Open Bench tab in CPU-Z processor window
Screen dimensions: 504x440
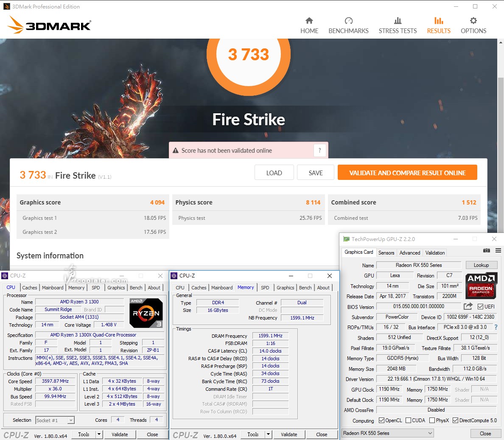point(136,288)
